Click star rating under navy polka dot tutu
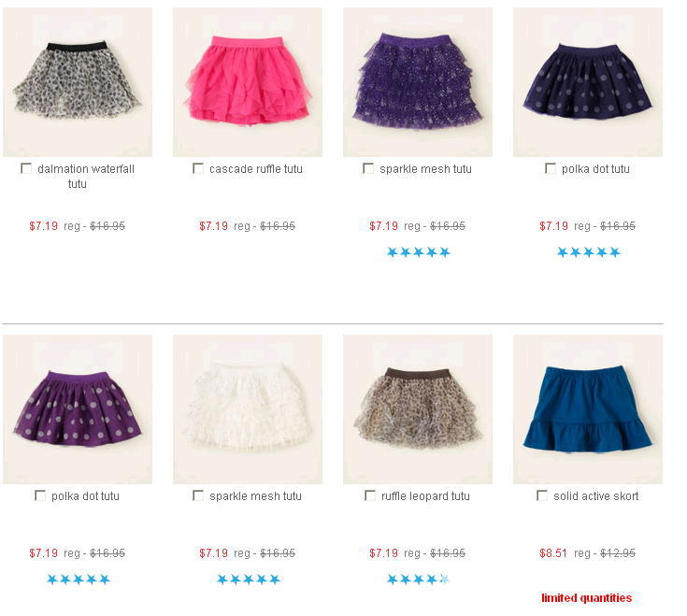 589,252
